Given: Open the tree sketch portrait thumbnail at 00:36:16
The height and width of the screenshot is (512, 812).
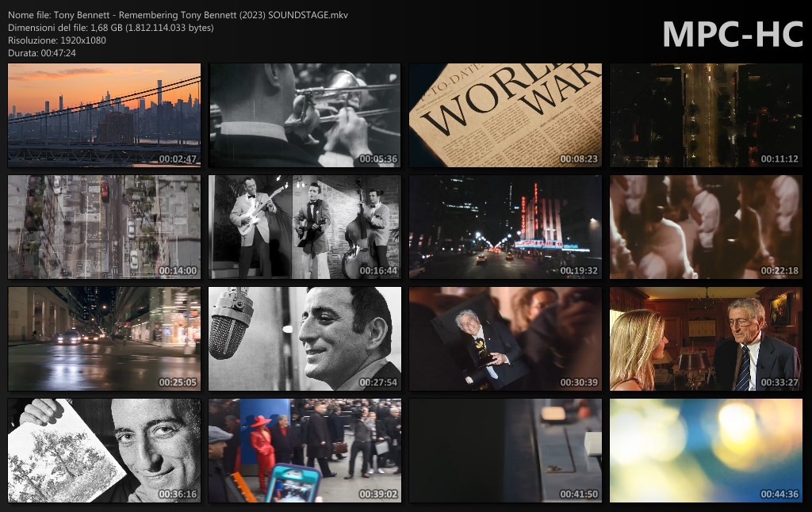Looking at the screenshot, I should [x=104, y=450].
